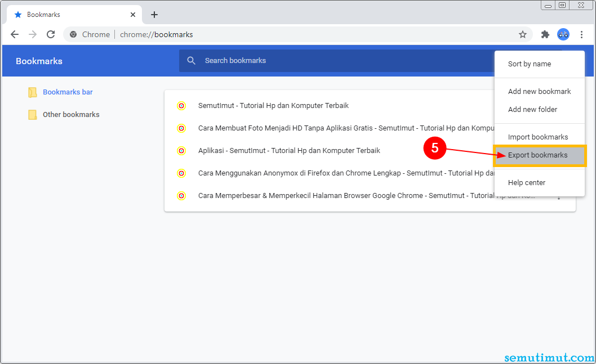Click Add new bookmark
Viewport: 596px width, 364px height.
click(540, 91)
